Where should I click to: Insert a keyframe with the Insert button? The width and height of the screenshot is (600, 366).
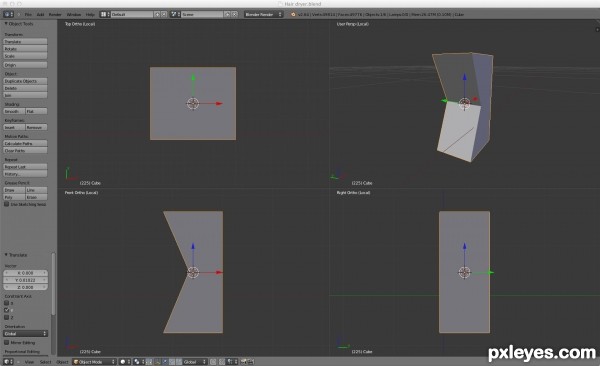[x=14, y=127]
